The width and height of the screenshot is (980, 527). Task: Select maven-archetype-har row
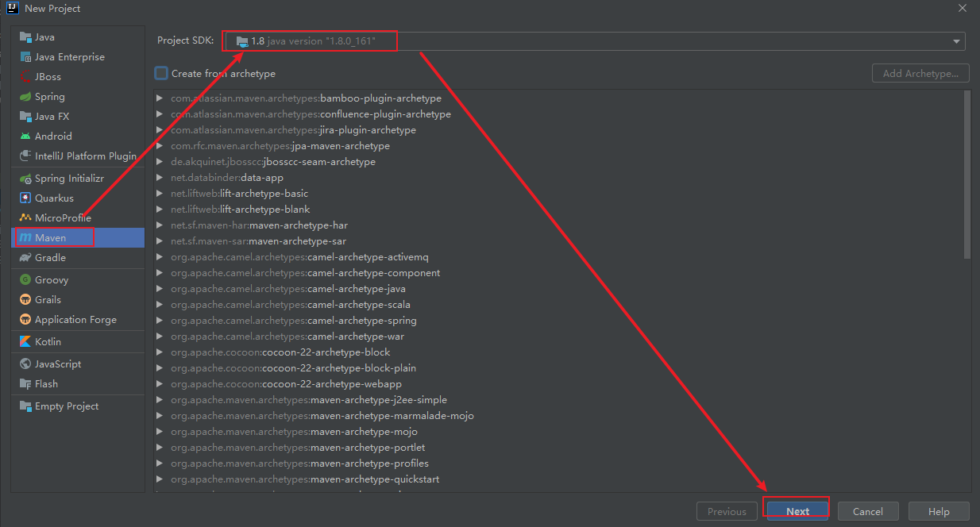559,225
